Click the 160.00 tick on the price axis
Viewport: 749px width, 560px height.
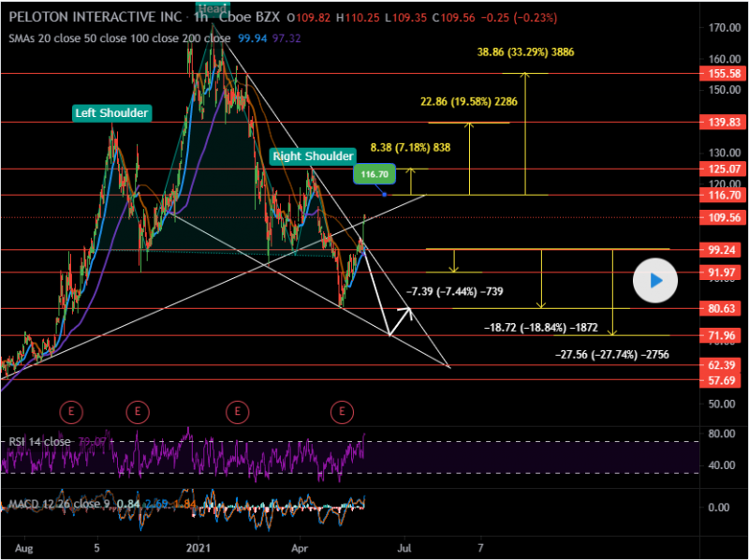pyautogui.click(x=725, y=59)
